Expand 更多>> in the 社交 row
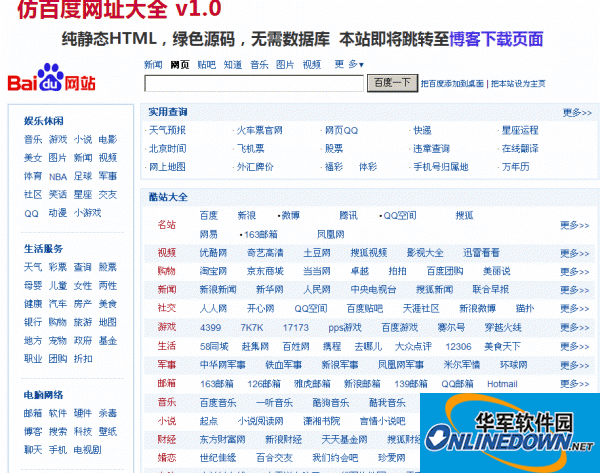 tap(575, 308)
